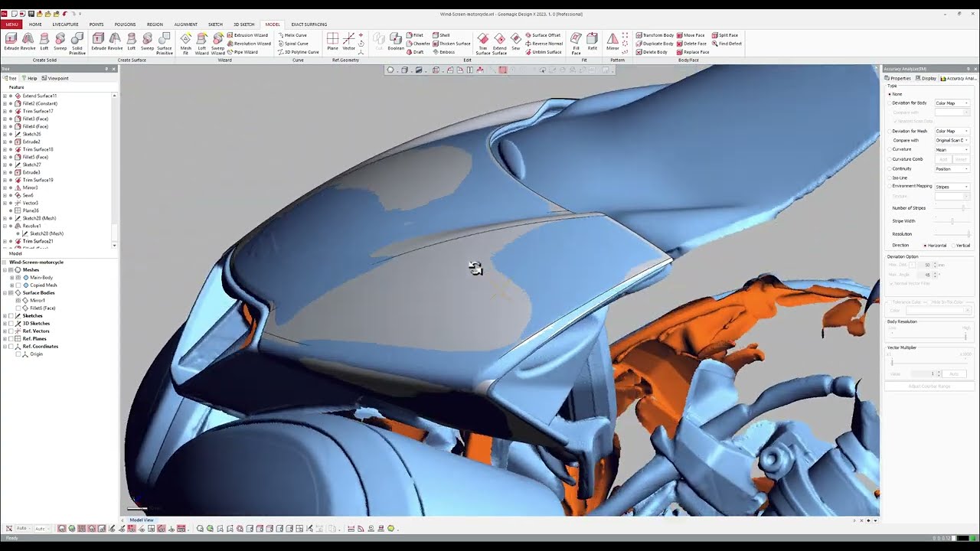Screen dimensions: 980x551
Task: Click the Transform Body tool
Action: click(655, 35)
